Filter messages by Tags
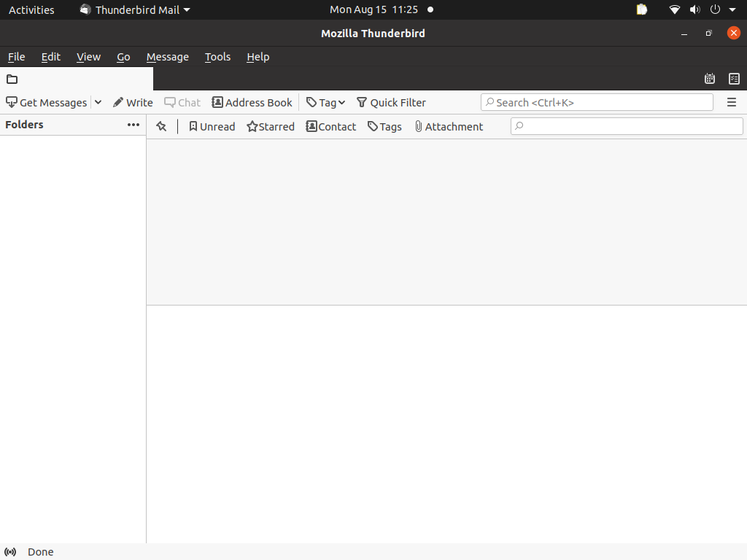 [x=384, y=127]
